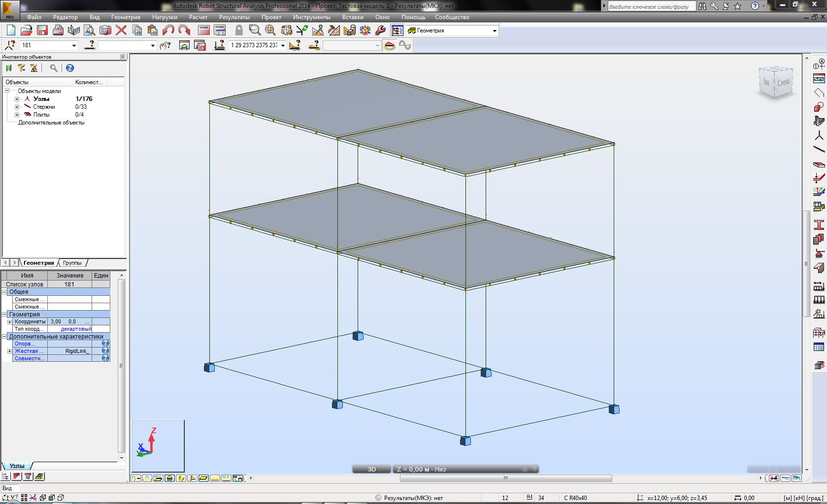Click the Save project floppy icon
This screenshot has width=827, height=504.
[42, 31]
